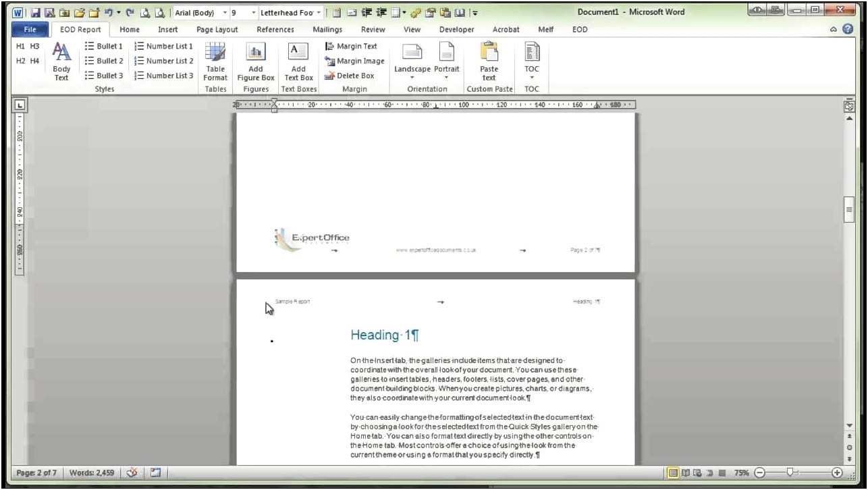Screen dimensions: 868x490
Task: Open the File tab
Action: point(30,30)
